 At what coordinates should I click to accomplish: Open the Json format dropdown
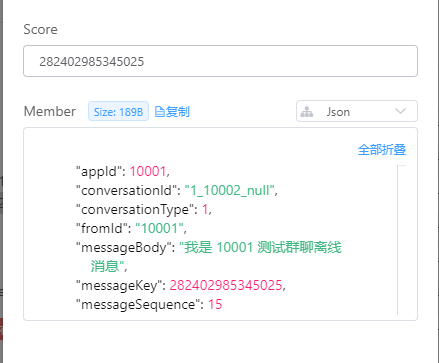tap(357, 111)
